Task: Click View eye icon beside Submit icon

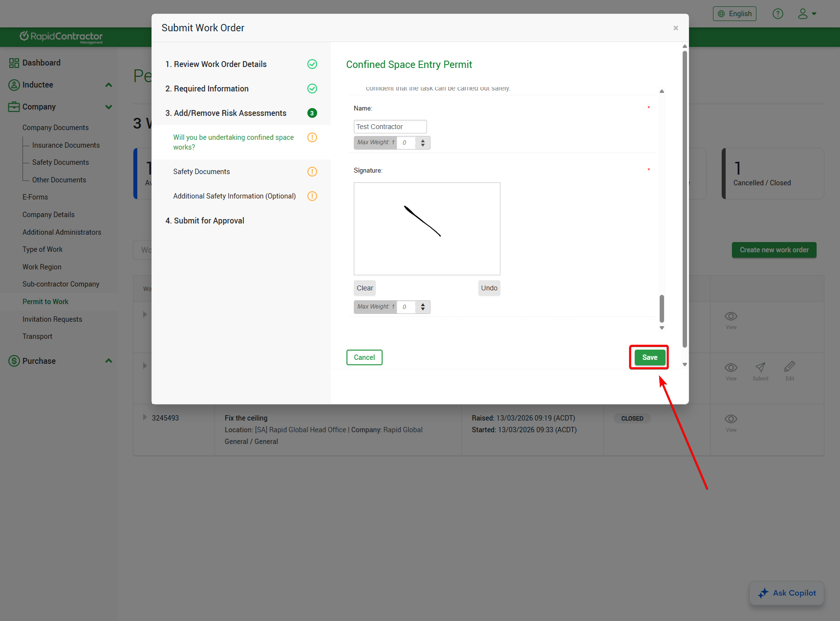Action: tap(731, 368)
